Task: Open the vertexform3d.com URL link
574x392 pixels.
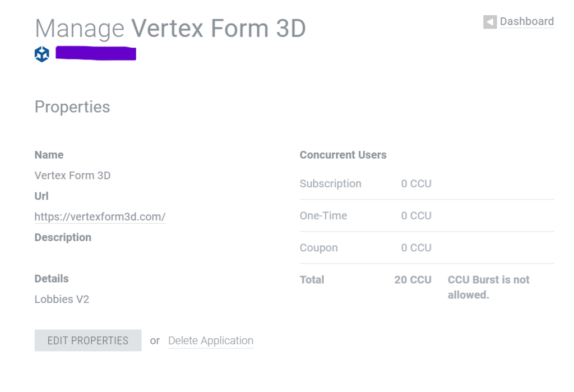Action: (100, 216)
